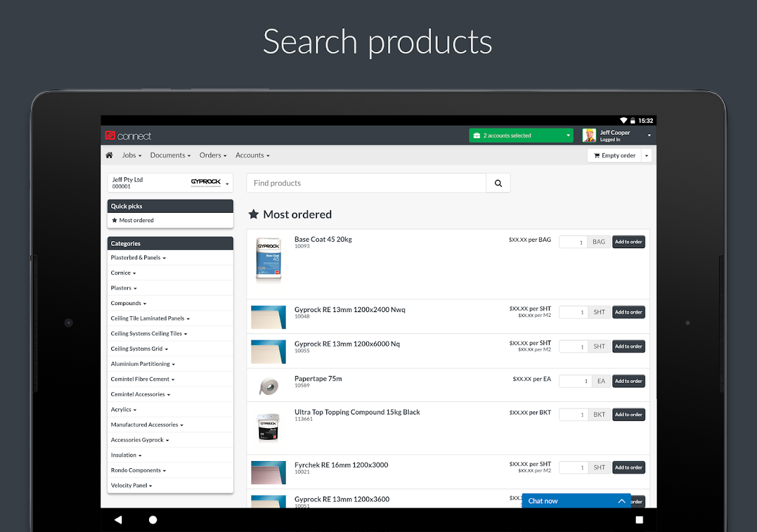This screenshot has height=532, width=757.
Task: Open the Chat now bar
Action: pos(576,501)
